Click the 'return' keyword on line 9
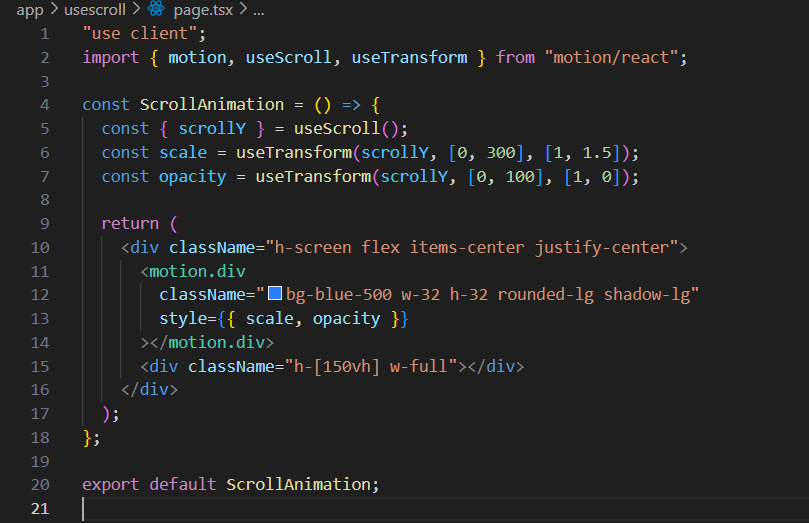 pyautogui.click(x=130, y=223)
